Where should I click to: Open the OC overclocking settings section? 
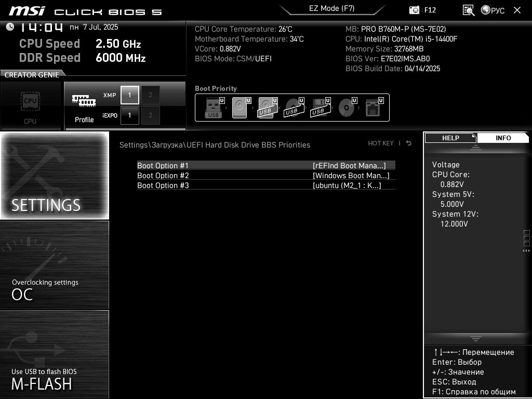[55, 265]
